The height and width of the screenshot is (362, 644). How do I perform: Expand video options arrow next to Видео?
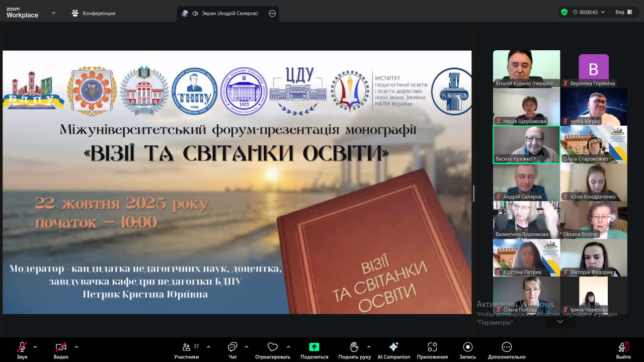tap(76, 346)
